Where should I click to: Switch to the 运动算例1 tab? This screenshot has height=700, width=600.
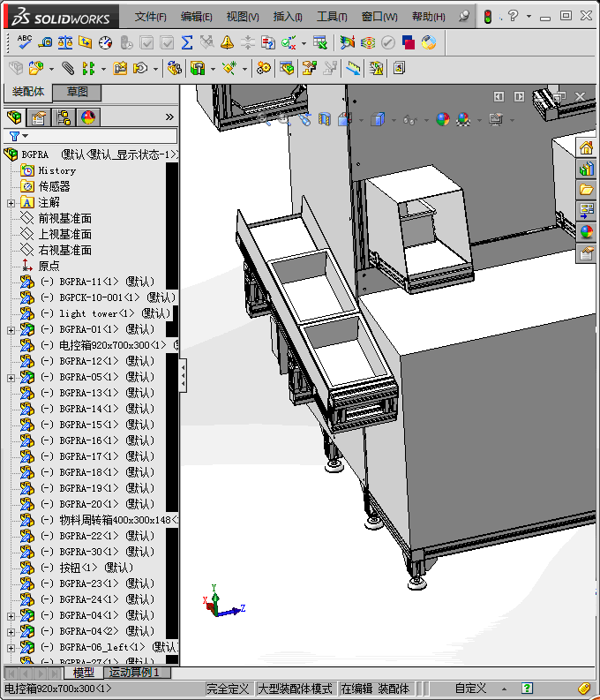tap(134, 673)
